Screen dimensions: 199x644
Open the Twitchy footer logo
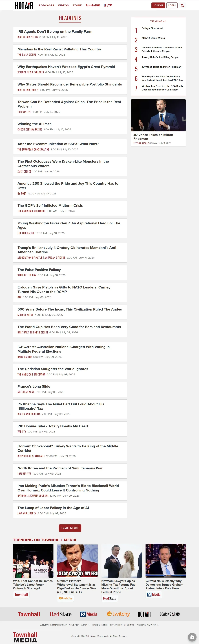[118, 614]
